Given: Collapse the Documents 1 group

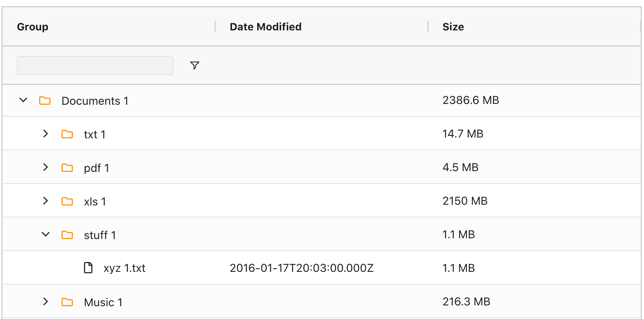Looking at the screenshot, I should (23, 100).
